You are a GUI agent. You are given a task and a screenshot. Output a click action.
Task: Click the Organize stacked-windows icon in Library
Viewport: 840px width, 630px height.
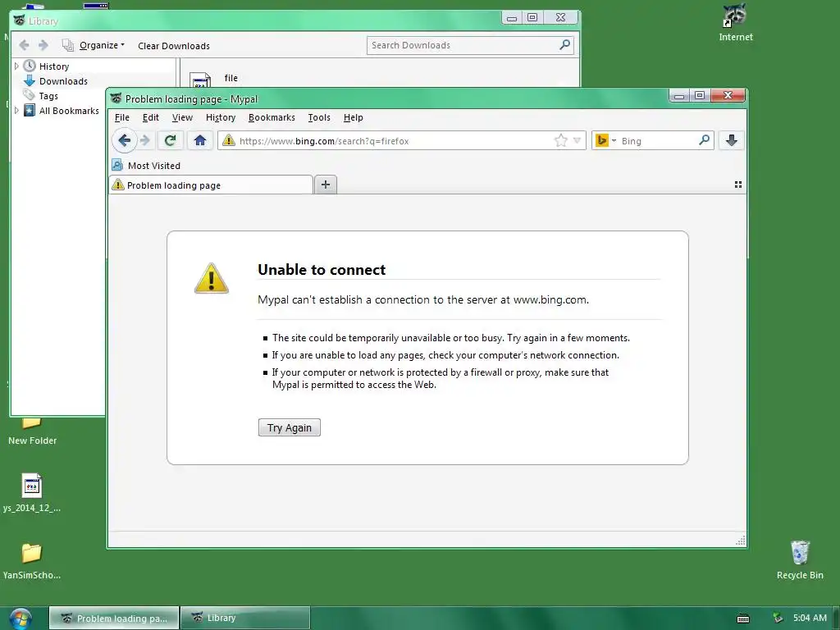[67, 45]
